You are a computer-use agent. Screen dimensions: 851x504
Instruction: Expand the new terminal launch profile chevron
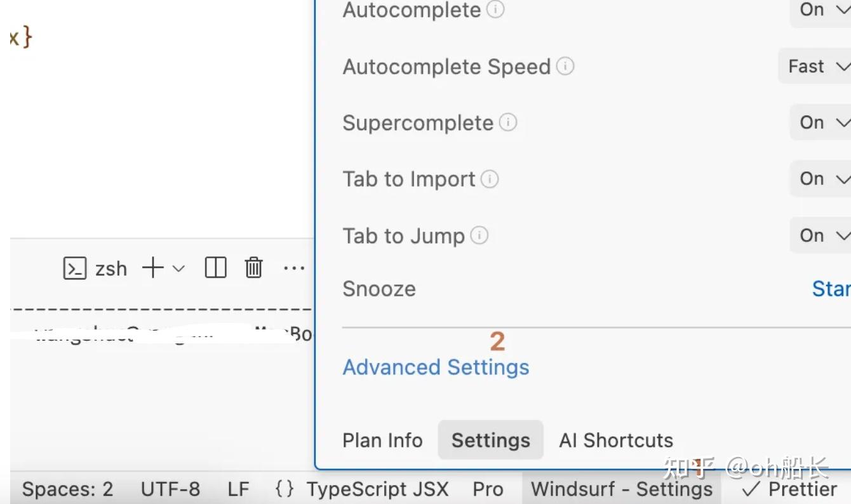pyautogui.click(x=179, y=269)
